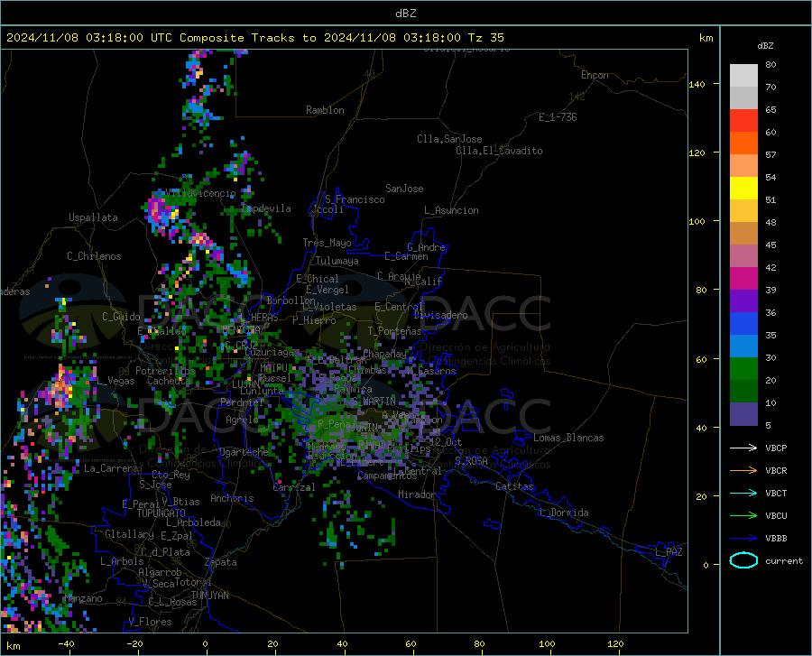The width and height of the screenshot is (812, 656).
Task: Click the Tulumaya map label
Action: [337, 261]
